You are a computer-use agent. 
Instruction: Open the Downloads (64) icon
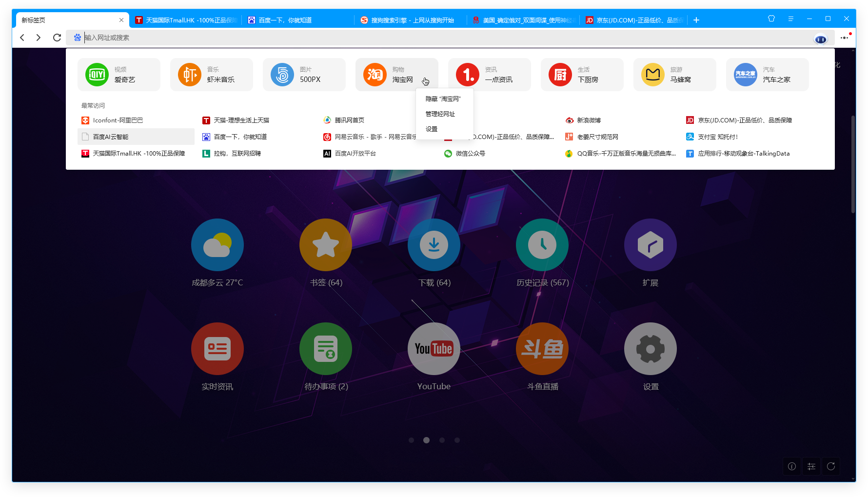point(434,245)
